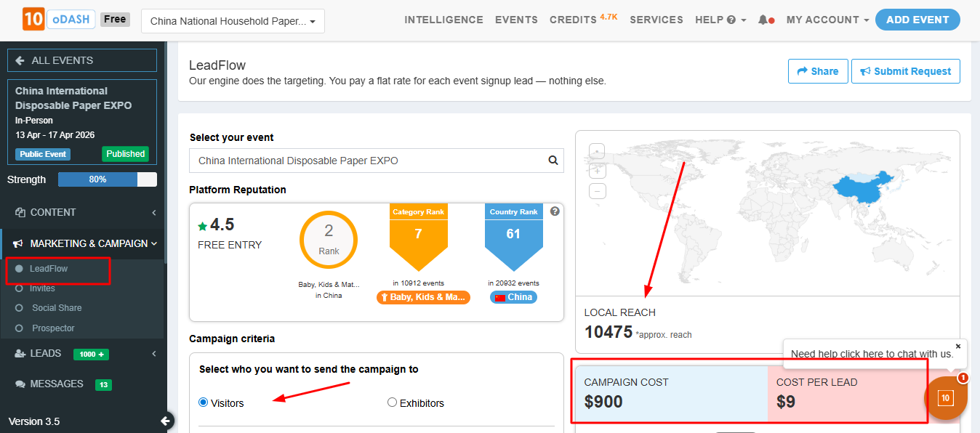Click the Submit Request button
Image resolution: width=980 pixels, height=433 pixels.
[905, 71]
